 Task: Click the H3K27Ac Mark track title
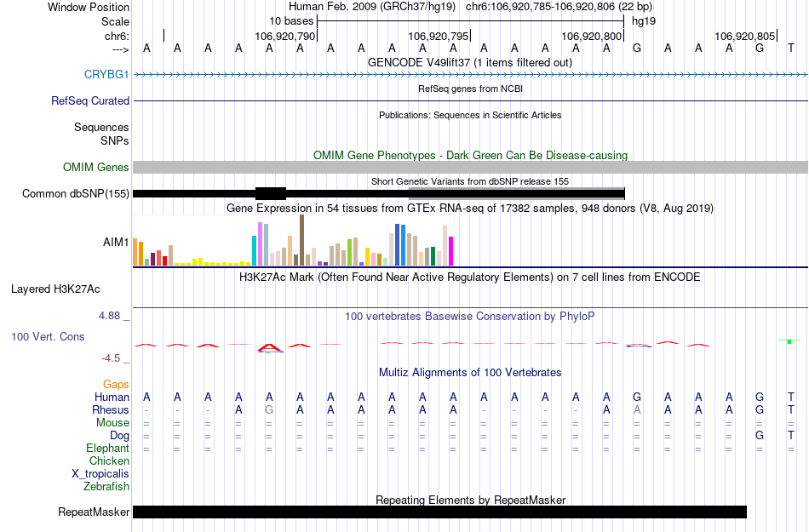point(470,277)
